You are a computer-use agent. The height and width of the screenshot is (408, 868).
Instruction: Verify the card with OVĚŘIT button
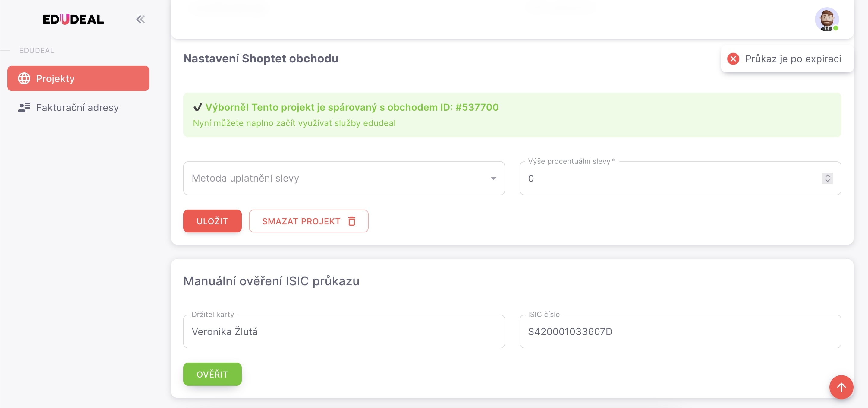[x=212, y=374]
